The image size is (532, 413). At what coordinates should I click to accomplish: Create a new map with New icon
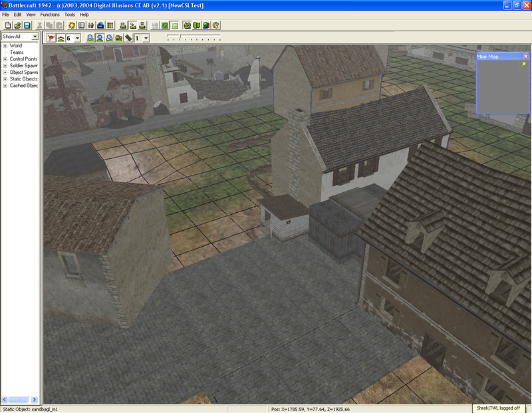click(x=8, y=25)
